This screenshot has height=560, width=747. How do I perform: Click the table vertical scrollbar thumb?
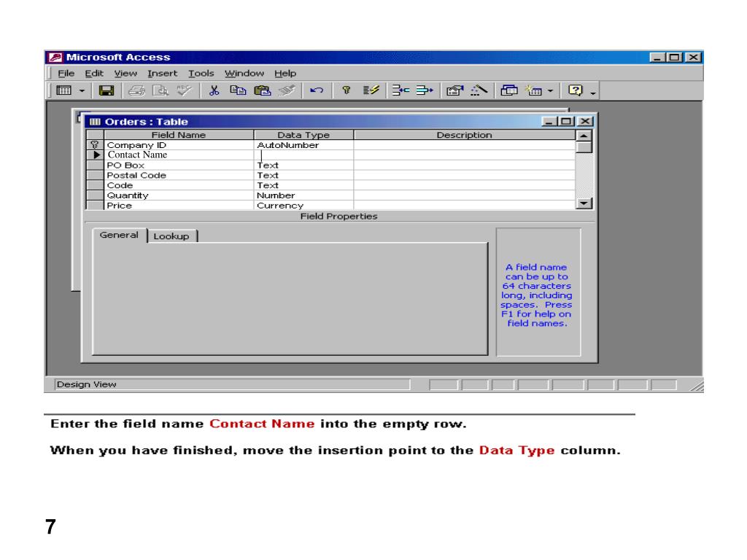584,147
